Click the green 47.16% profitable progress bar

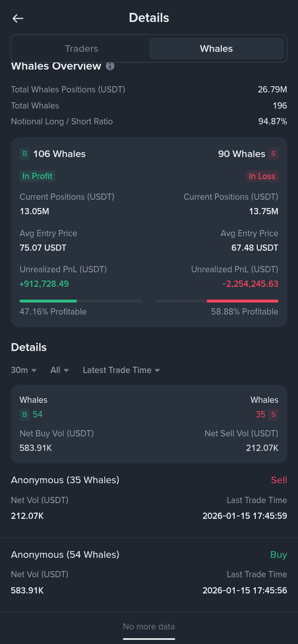48,301
